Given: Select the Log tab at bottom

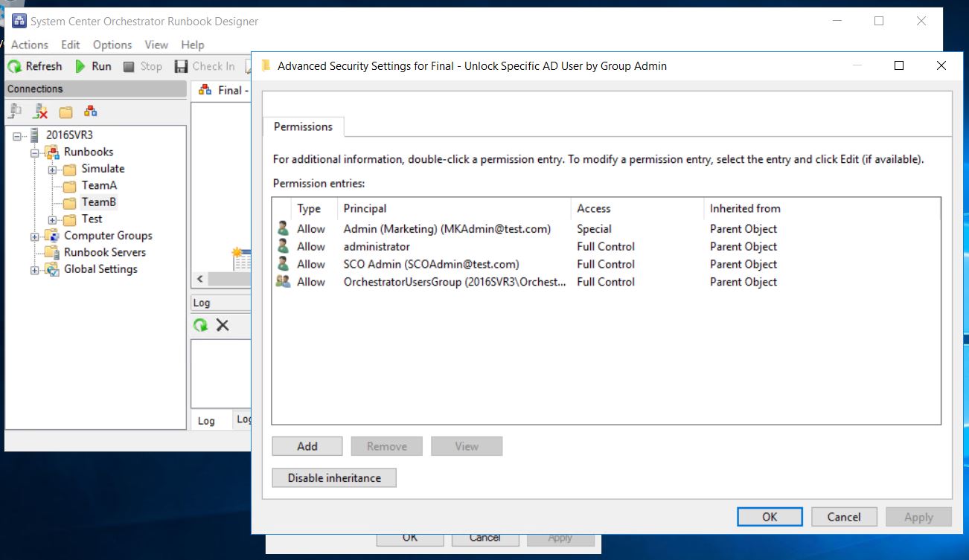Looking at the screenshot, I should point(206,421).
